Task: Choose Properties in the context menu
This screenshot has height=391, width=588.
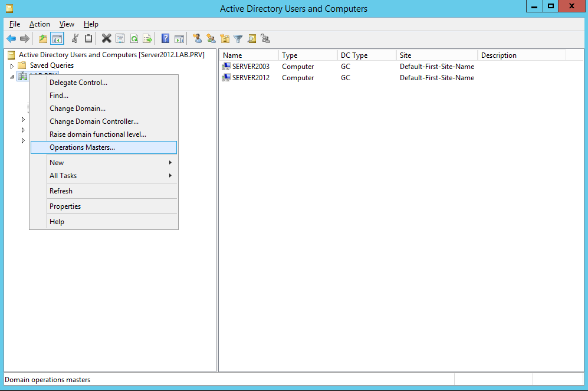Action: [x=103, y=206]
